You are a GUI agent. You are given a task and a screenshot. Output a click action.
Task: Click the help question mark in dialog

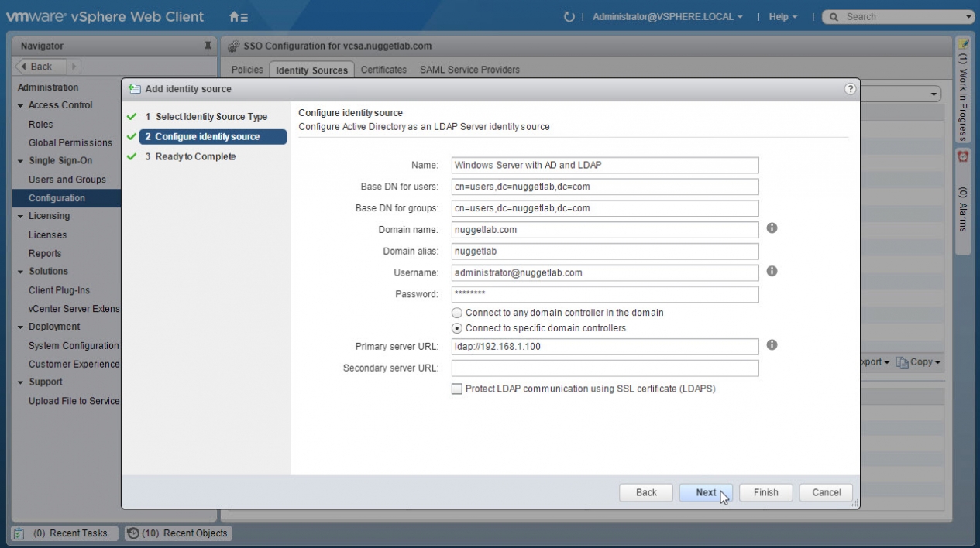[850, 89]
